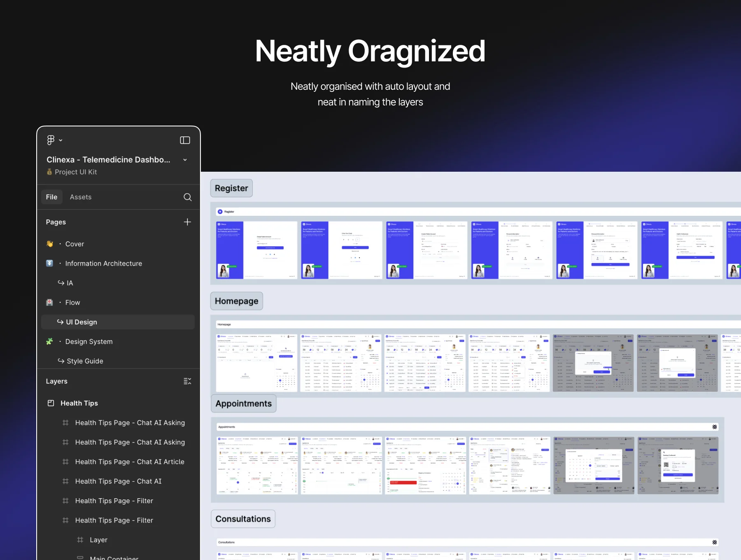
Task: Click the search icon beside Assets
Action: pos(187,197)
